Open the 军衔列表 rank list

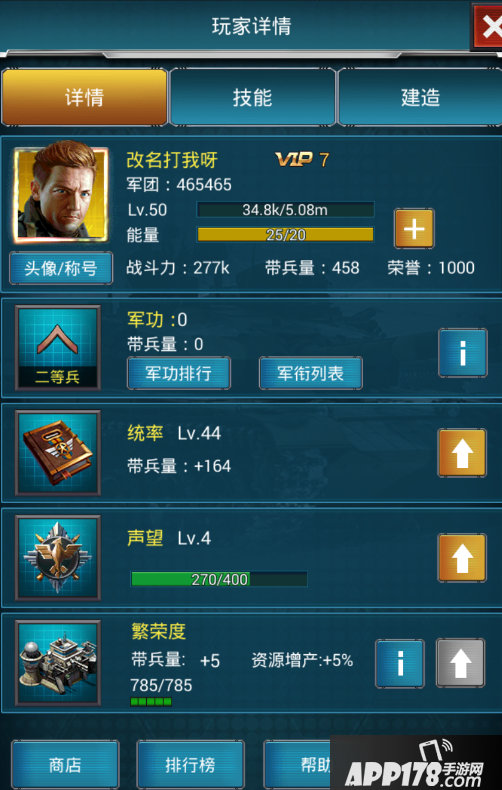311,373
